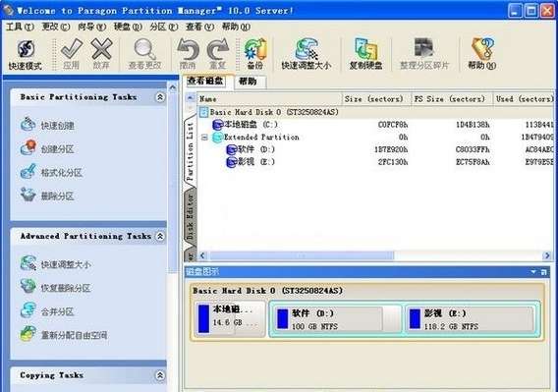Collapse the Advanced Partitioning Tasks section
The height and width of the screenshot is (392, 558).
[x=160, y=236]
